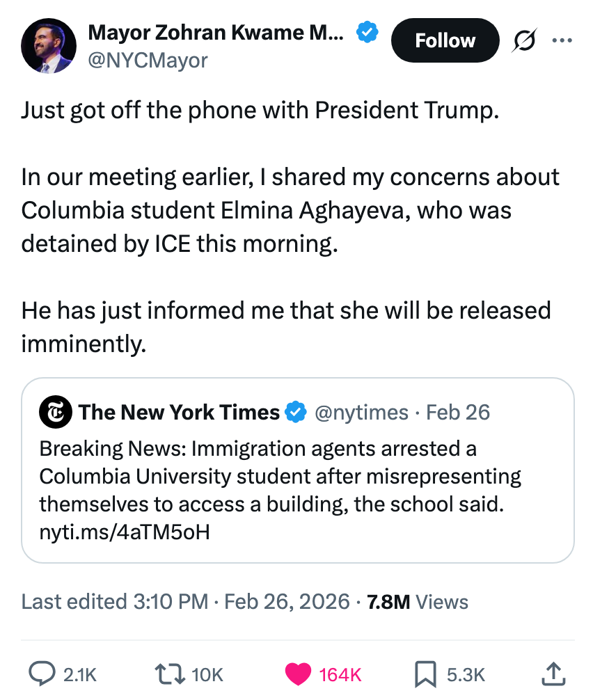Open the nyti.ms/4aTM5oH link
Viewport: 593px width, 700px height.
125,532
